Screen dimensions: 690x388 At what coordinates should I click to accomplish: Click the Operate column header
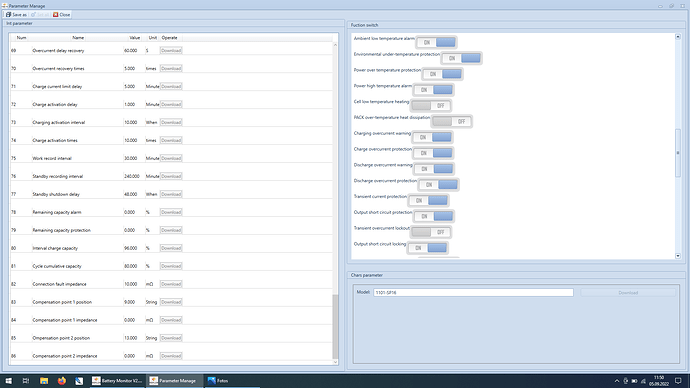pyautogui.click(x=169, y=38)
